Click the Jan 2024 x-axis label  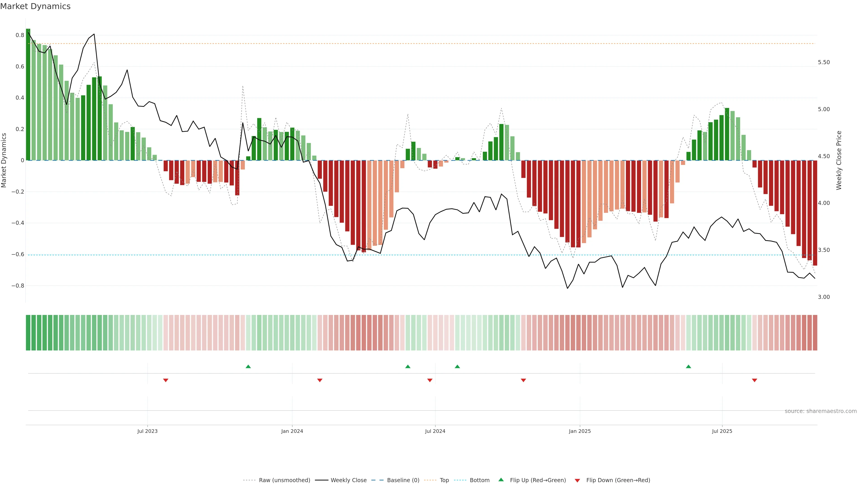pos(292,431)
